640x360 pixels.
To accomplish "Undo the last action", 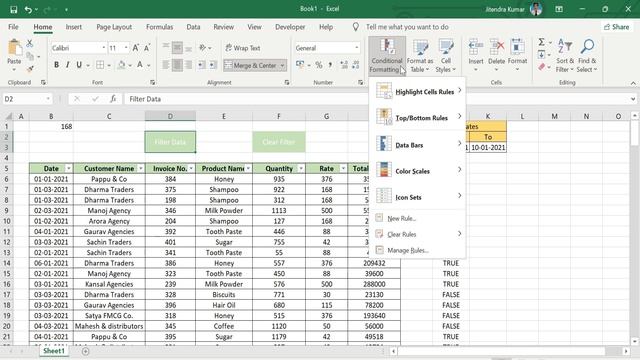I will point(28,9).
